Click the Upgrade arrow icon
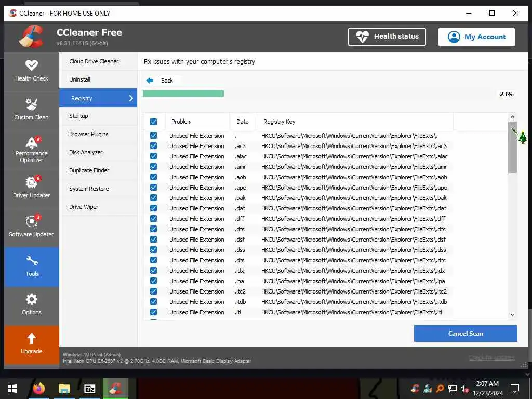 tap(32, 338)
